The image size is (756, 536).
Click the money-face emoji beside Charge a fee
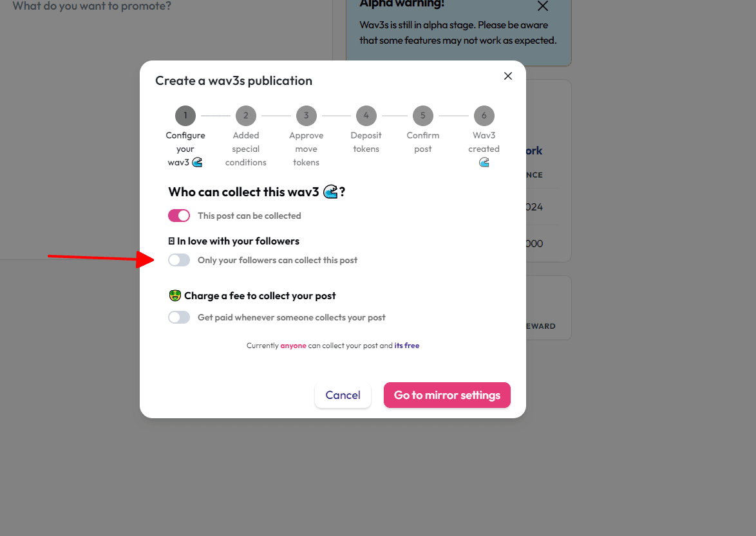click(x=175, y=296)
